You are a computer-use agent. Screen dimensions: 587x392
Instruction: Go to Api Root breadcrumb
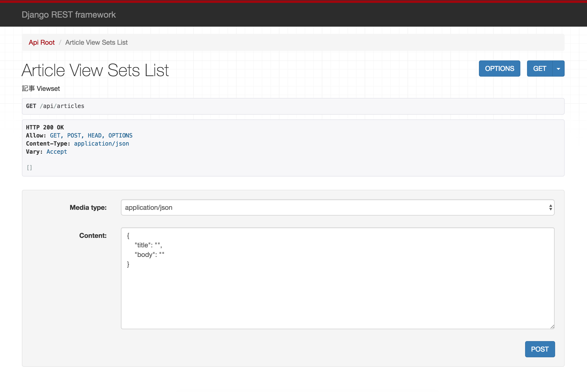(41, 43)
